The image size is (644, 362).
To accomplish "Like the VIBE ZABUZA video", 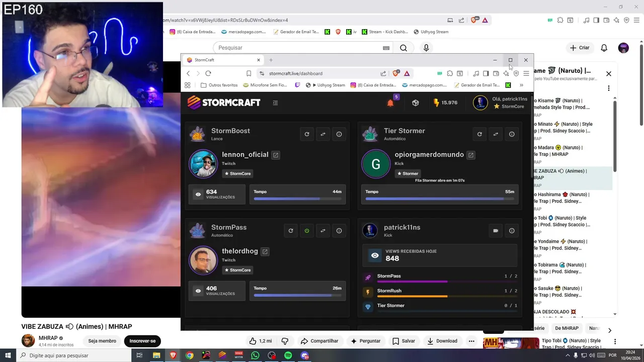I will point(260,341).
